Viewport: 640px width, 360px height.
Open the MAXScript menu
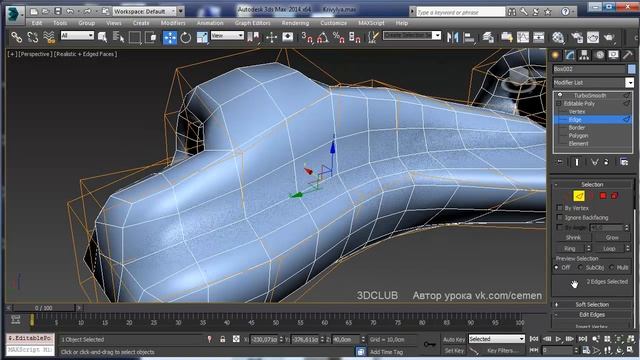coord(371,23)
